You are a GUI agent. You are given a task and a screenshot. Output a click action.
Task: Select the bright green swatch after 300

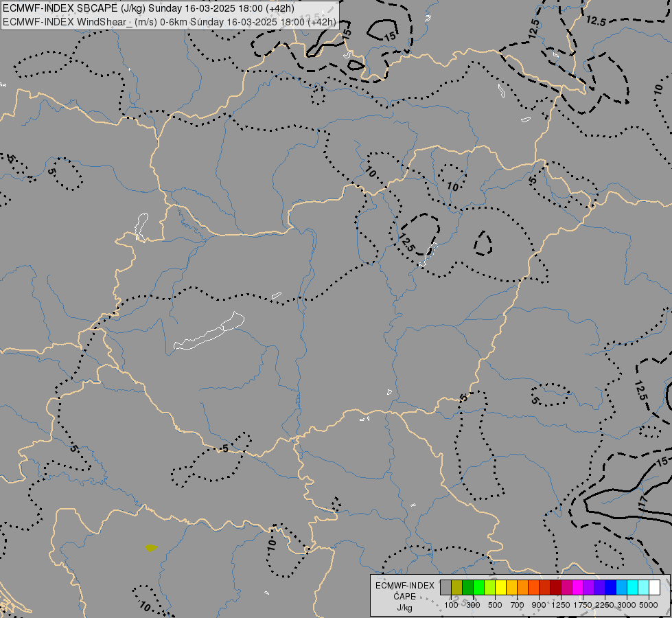(x=478, y=587)
